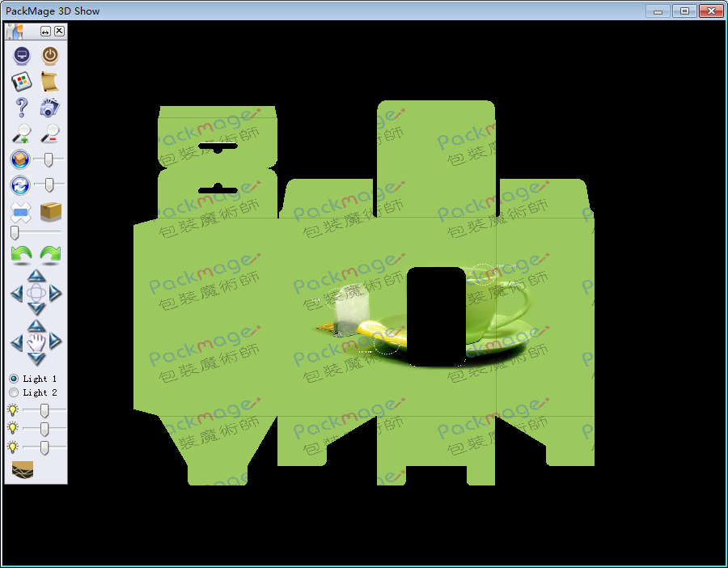The width and height of the screenshot is (728, 568).
Task: Click the left arrow beside the hand icon
Action: tap(17, 341)
